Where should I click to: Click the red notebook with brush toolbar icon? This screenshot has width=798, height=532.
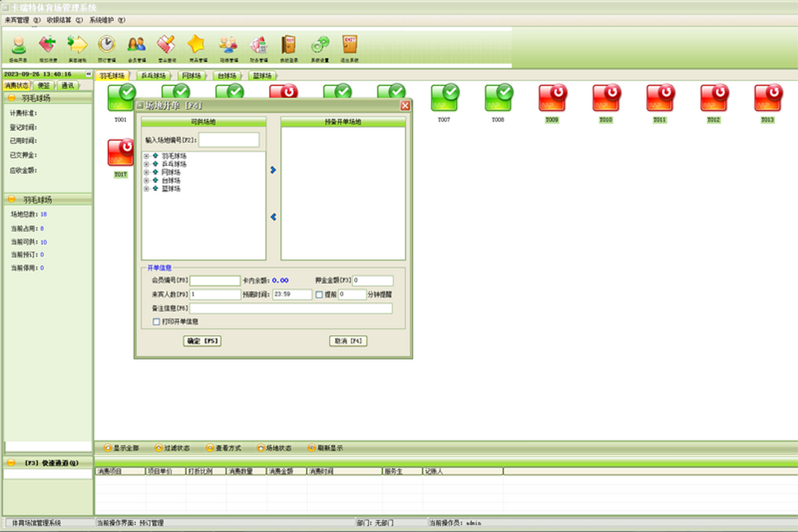[166, 46]
